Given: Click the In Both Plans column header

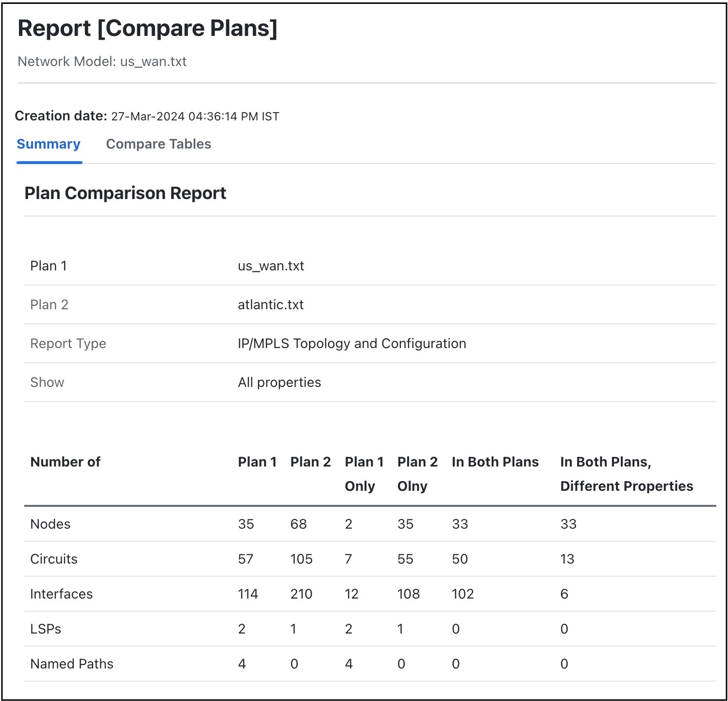Looking at the screenshot, I should 495,462.
